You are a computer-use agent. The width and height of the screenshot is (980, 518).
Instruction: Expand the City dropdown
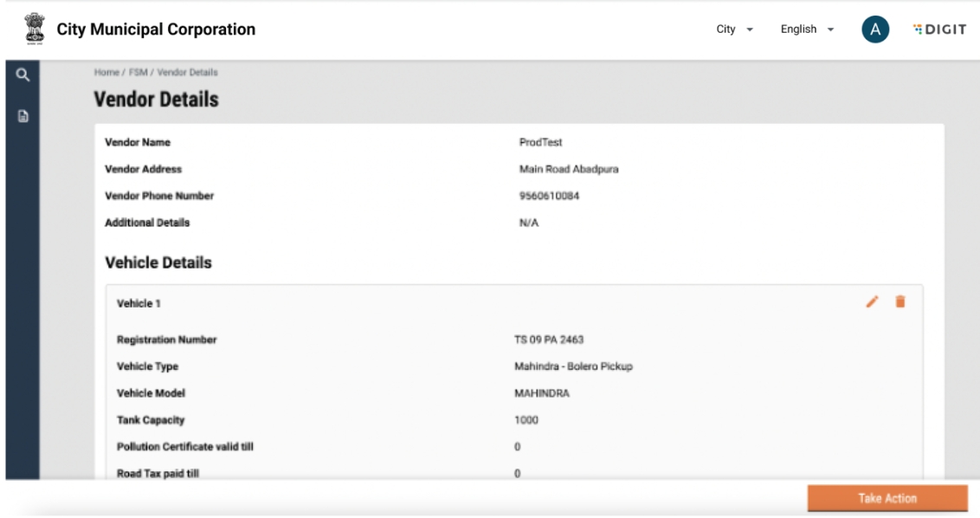734,29
